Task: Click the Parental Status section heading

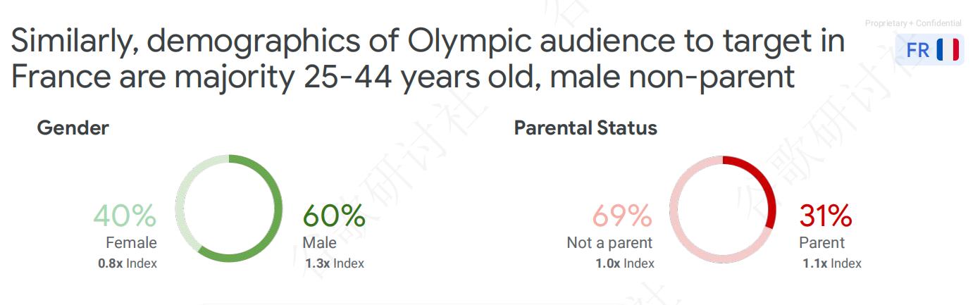Action: coord(585,128)
